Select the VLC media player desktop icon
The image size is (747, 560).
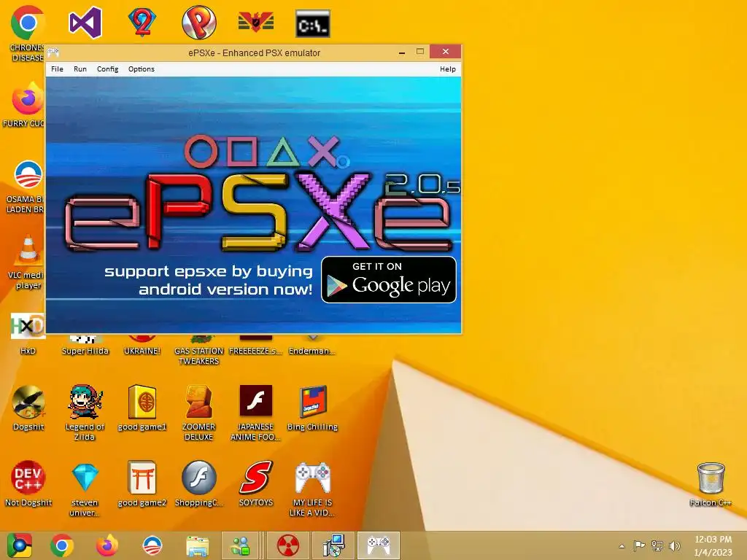pyautogui.click(x=28, y=249)
